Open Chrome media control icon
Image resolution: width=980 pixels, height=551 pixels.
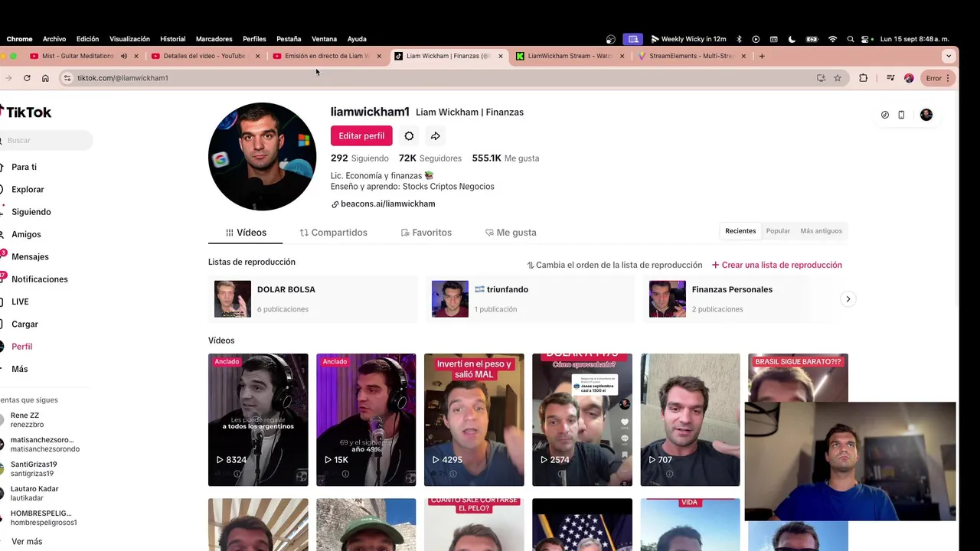[x=890, y=78]
